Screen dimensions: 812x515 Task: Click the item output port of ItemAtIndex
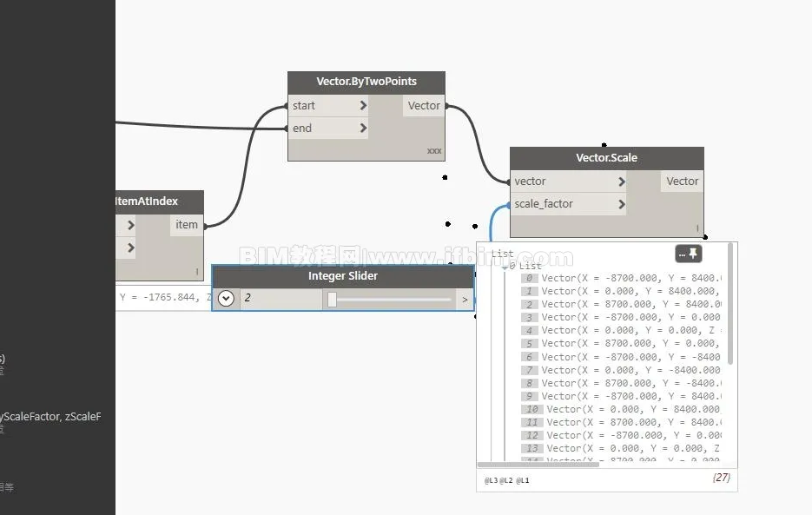click(187, 225)
